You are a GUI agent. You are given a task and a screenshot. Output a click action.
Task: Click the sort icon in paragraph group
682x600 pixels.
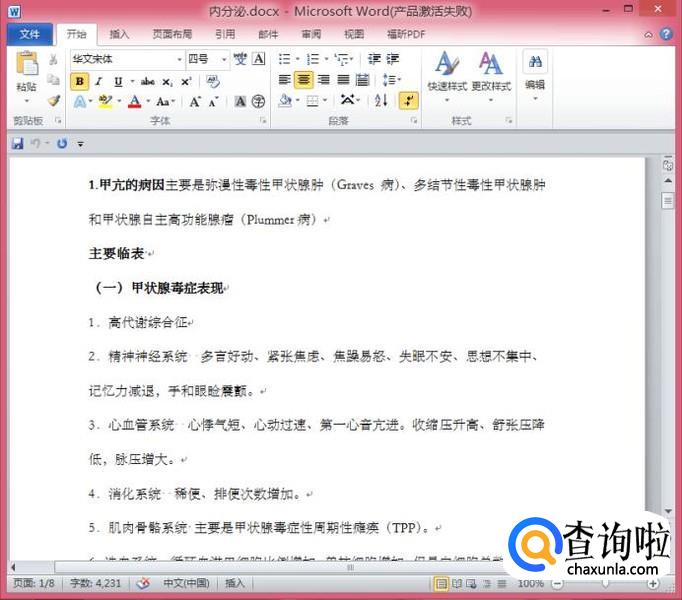(x=381, y=101)
